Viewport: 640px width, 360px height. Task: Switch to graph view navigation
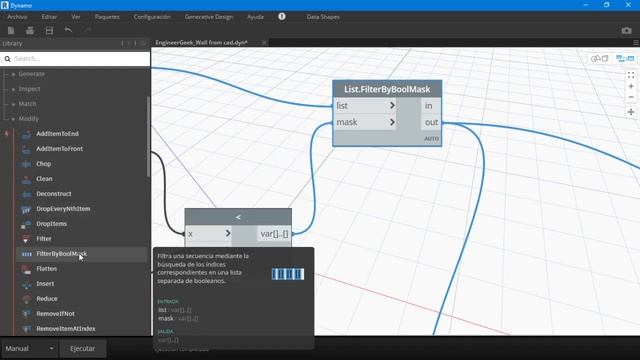point(625,59)
